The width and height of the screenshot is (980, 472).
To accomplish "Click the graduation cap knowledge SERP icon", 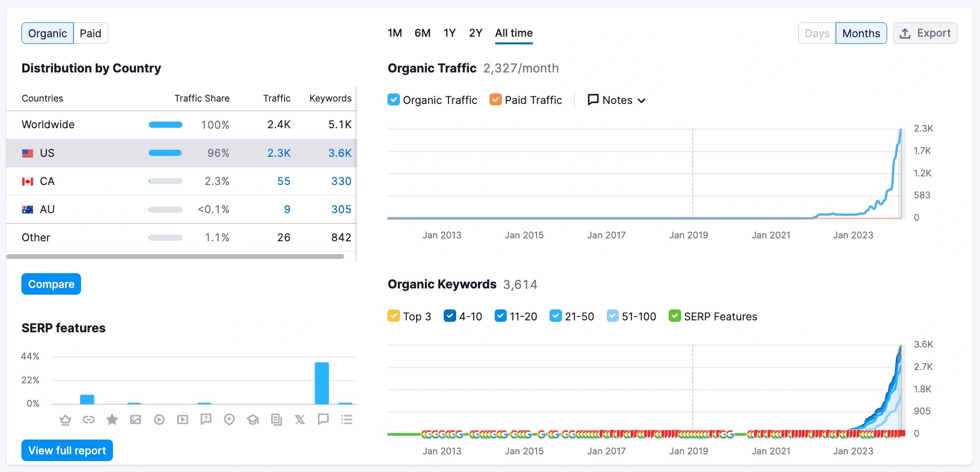I will tap(253, 420).
